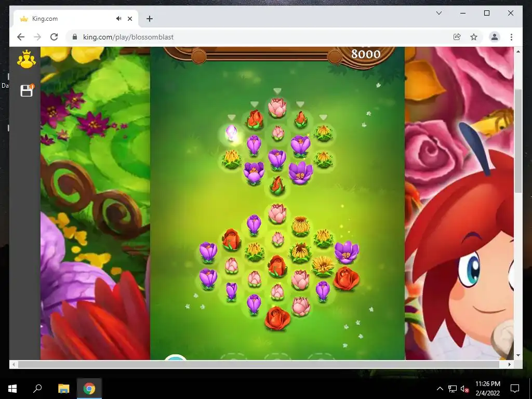
Task: Tap the glowing purple bud flower
Action: [231, 132]
